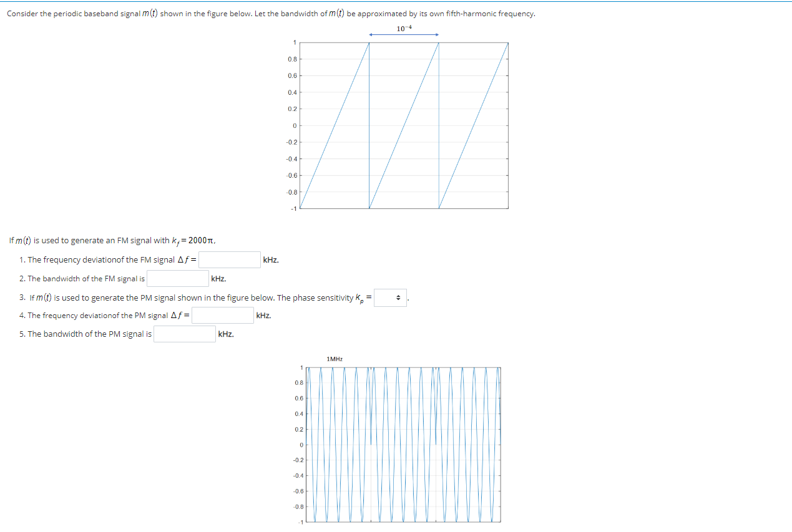
Task: Click the y-axis 0.8 tick on sawtooth plot
Action: 291,59
